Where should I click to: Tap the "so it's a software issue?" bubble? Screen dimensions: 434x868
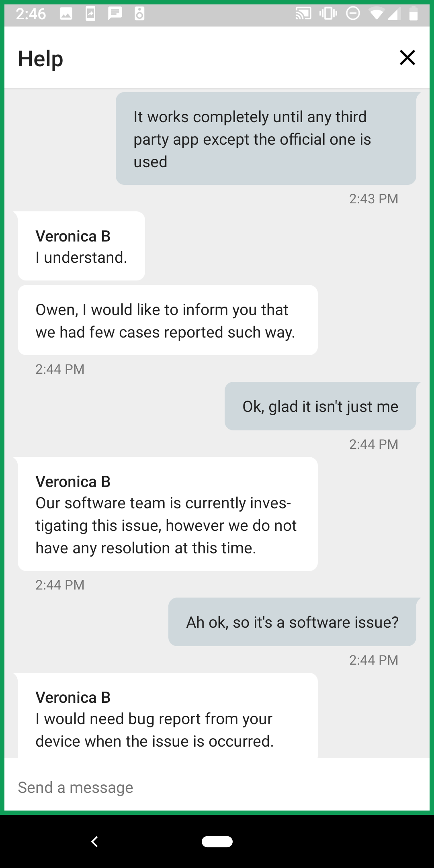292,622
